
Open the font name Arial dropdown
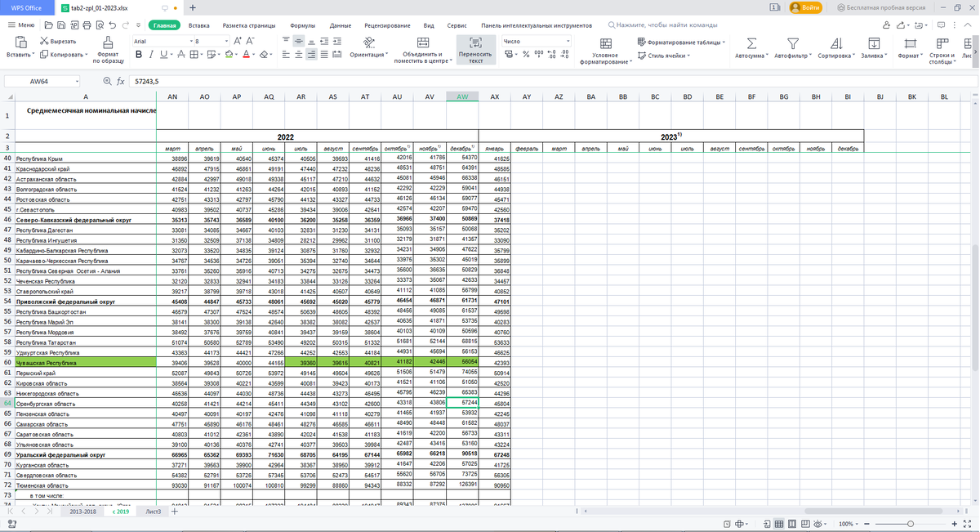click(191, 41)
